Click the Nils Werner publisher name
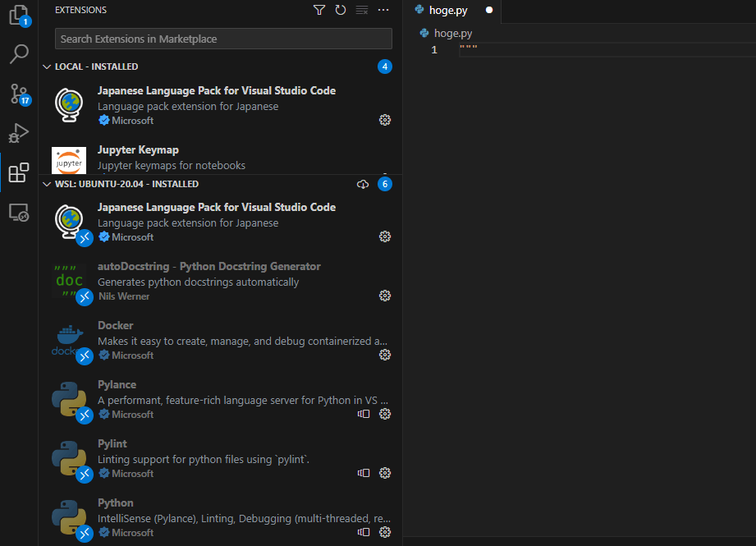 point(124,296)
